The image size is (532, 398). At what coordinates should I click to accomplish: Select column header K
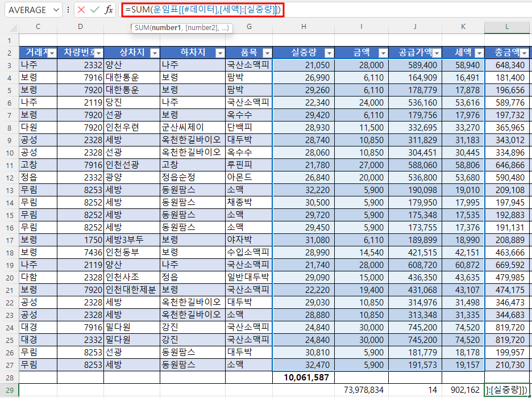463,27
